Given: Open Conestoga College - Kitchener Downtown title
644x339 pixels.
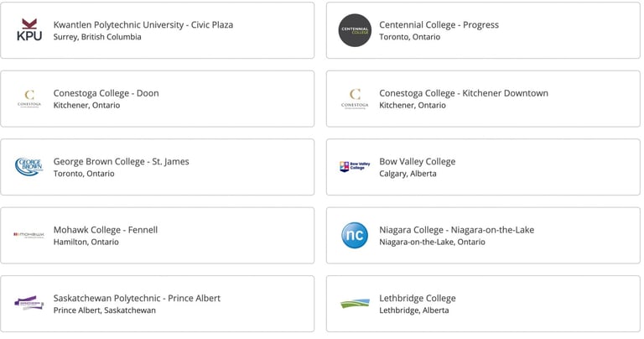Looking at the screenshot, I should point(464,93).
